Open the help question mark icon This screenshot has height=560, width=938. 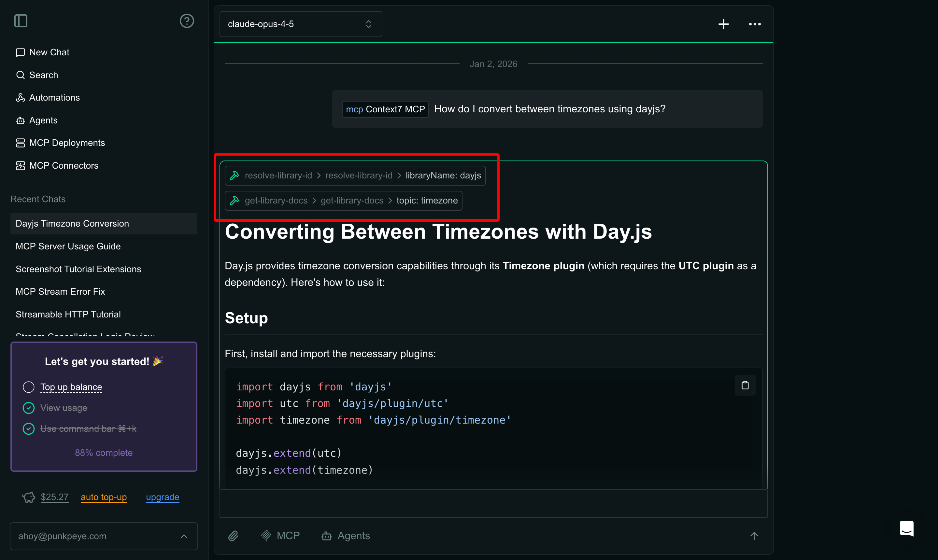click(187, 21)
